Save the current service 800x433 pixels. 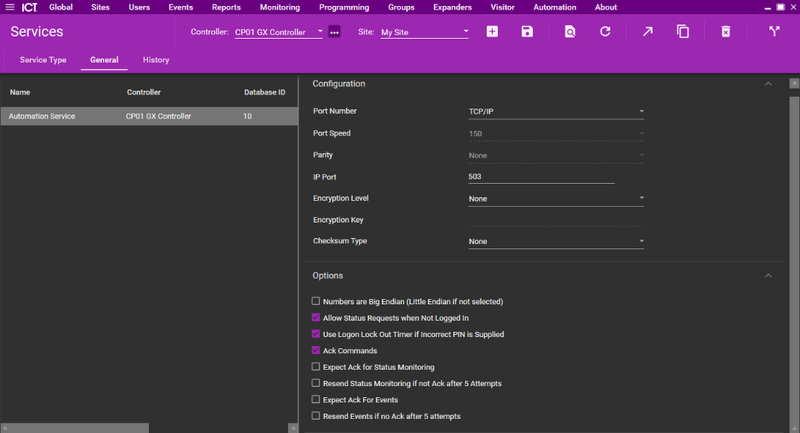pos(527,32)
